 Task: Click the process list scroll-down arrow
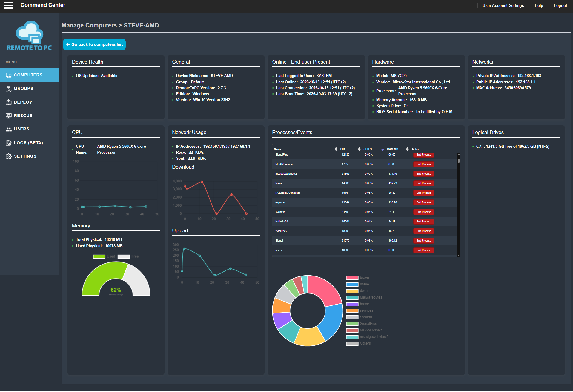(459, 256)
